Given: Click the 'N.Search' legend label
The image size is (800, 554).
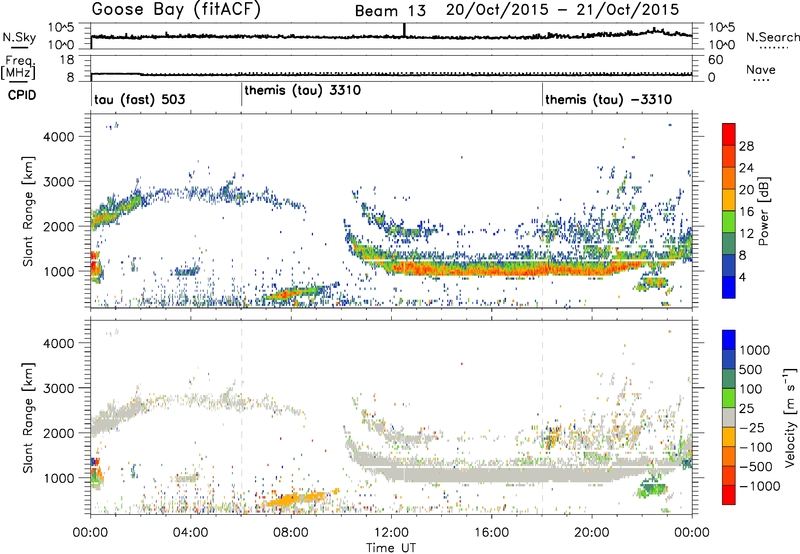Looking at the screenshot, I should point(772,37).
